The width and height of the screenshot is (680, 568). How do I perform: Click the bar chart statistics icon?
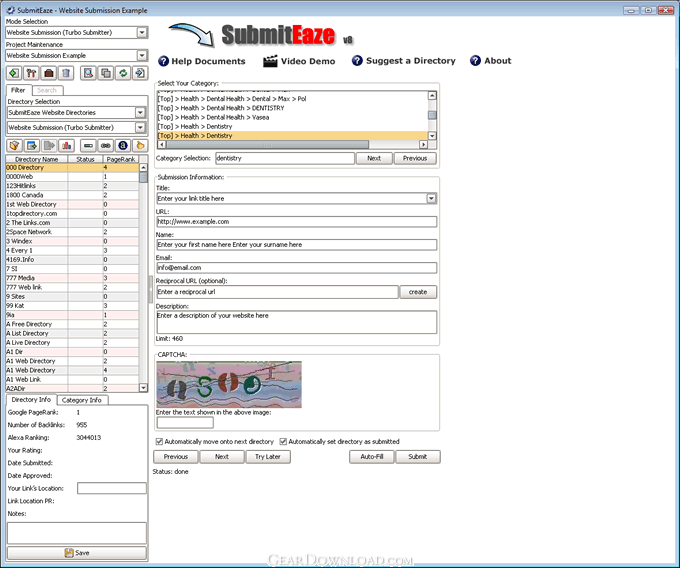(x=67, y=145)
